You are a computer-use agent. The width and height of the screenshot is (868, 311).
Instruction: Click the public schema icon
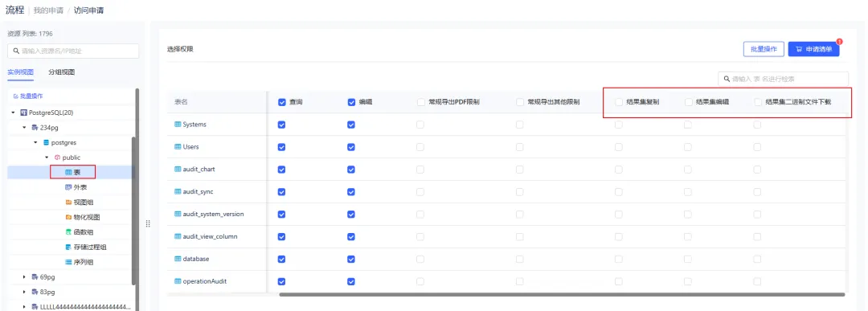click(57, 158)
